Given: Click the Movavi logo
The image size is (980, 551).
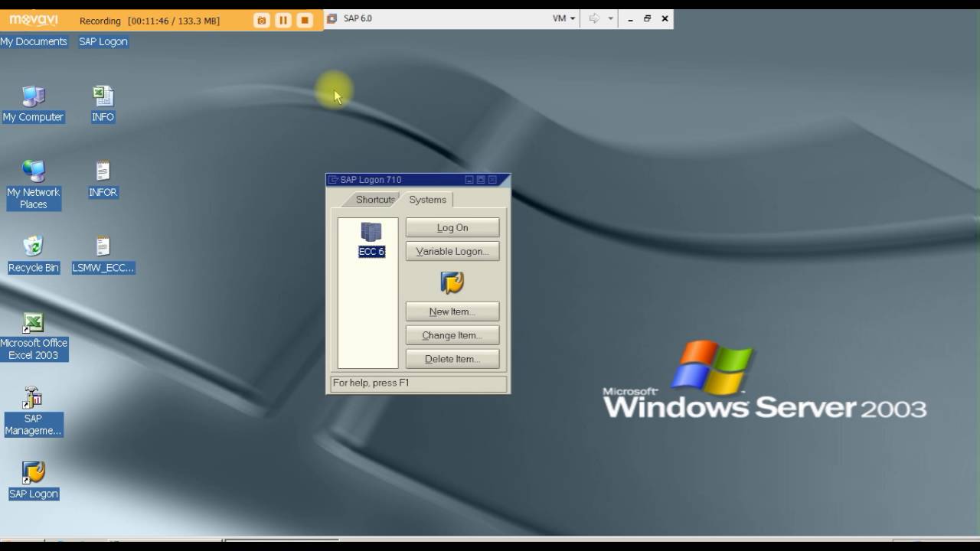Looking at the screenshot, I should (x=34, y=21).
